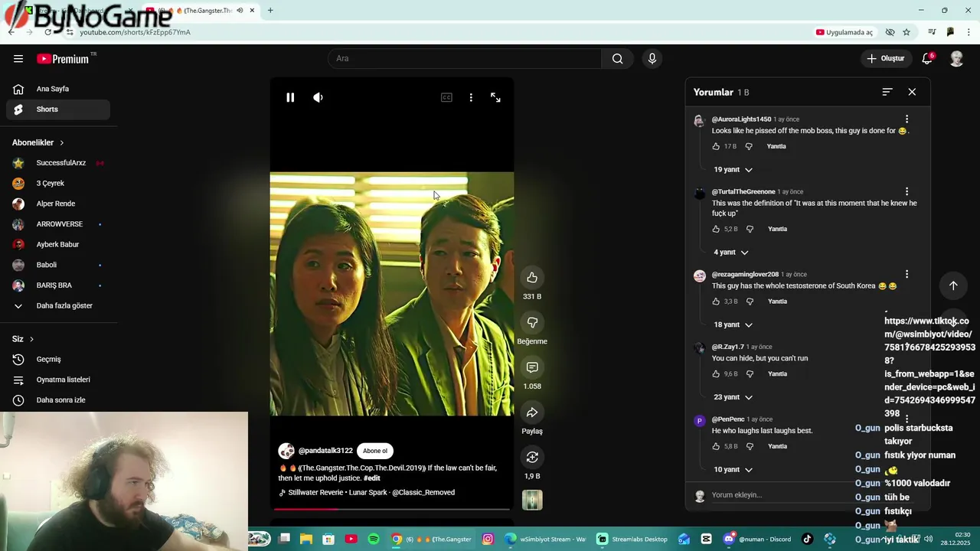The image size is (980, 551).
Task: Bookmark this page with the star icon
Action: coord(906,32)
